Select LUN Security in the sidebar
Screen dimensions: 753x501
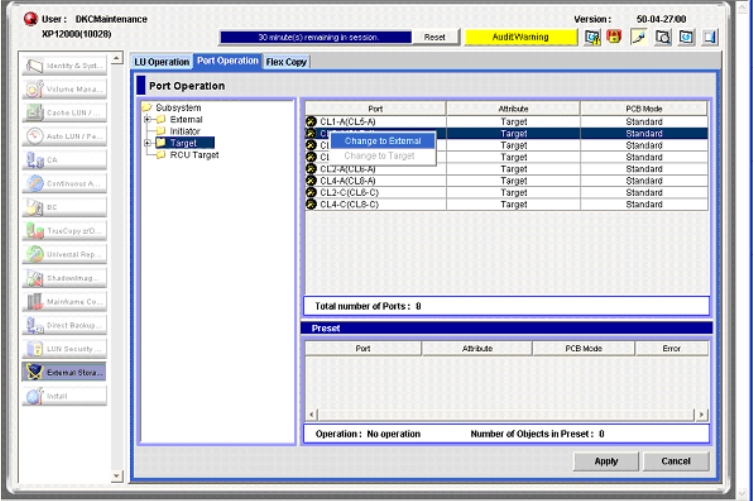point(64,348)
